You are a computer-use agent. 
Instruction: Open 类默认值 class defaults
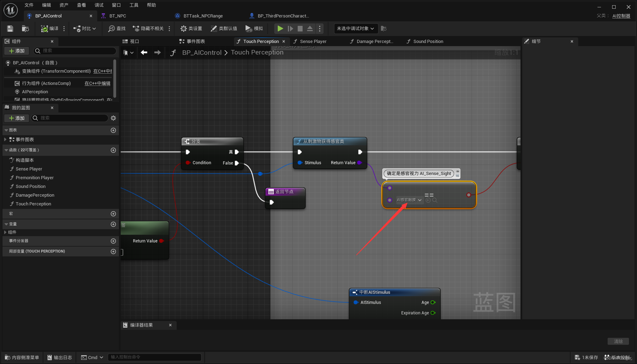point(224,29)
